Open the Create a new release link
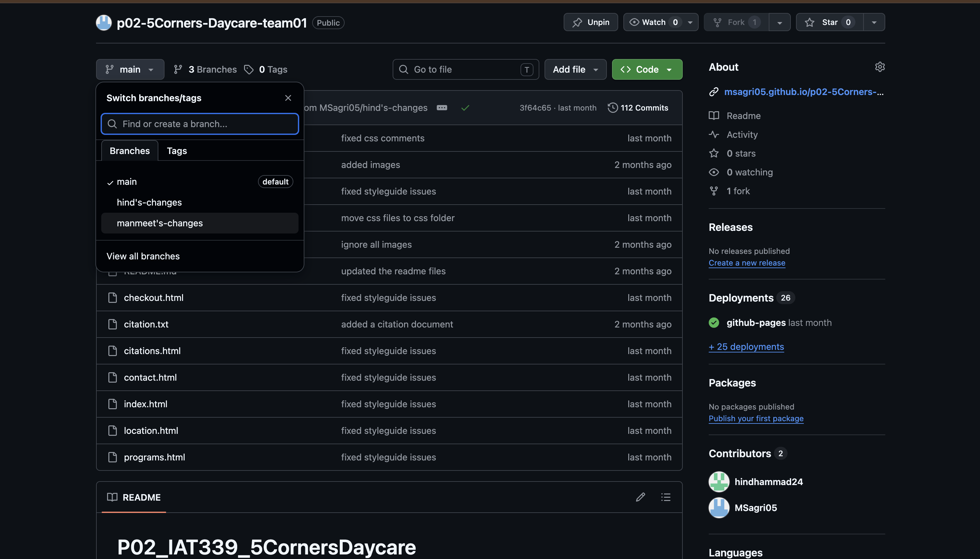The height and width of the screenshot is (559, 980). click(x=746, y=263)
